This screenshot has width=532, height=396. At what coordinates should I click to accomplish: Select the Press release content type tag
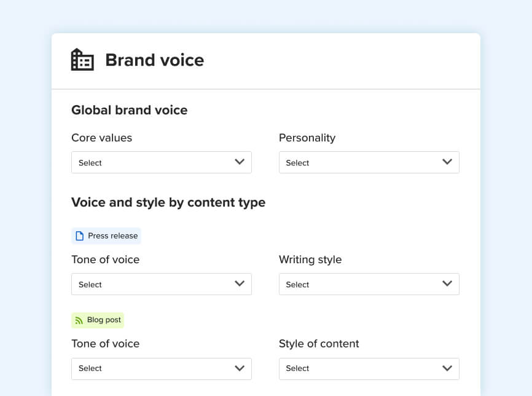click(106, 236)
